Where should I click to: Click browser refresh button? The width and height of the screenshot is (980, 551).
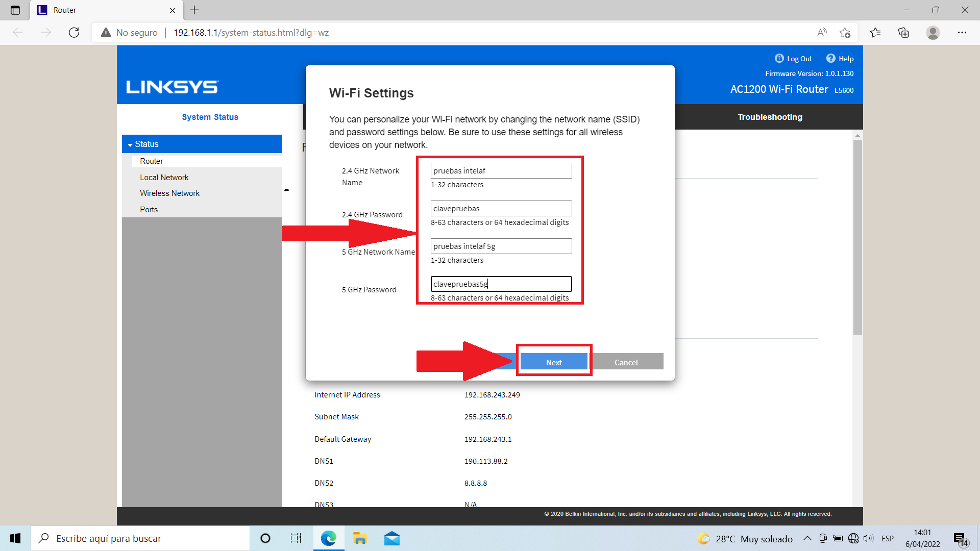(74, 33)
